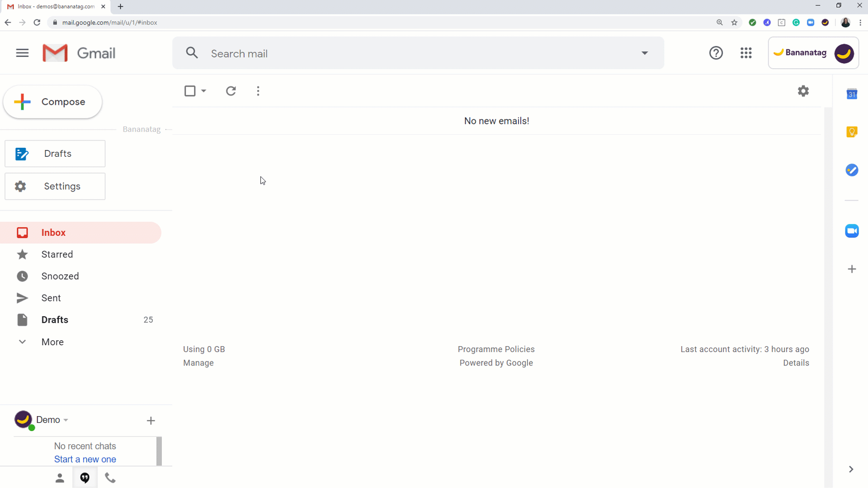This screenshot has height=488, width=868.
Task: Start a new chat plus icon
Action: [x=151, y=421]
